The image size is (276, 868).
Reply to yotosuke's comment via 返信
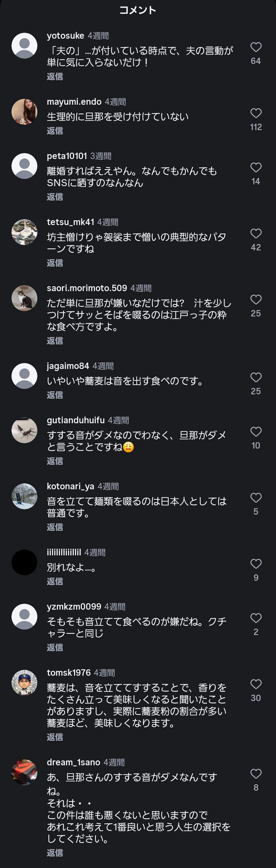55,77
